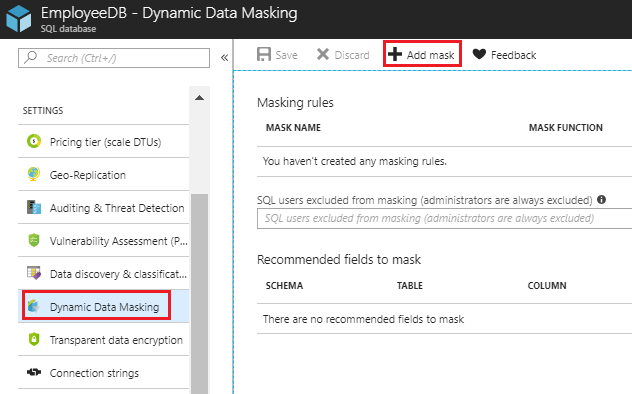Click the MASK NAME column header
632x394 pixels.
(293, 128)
